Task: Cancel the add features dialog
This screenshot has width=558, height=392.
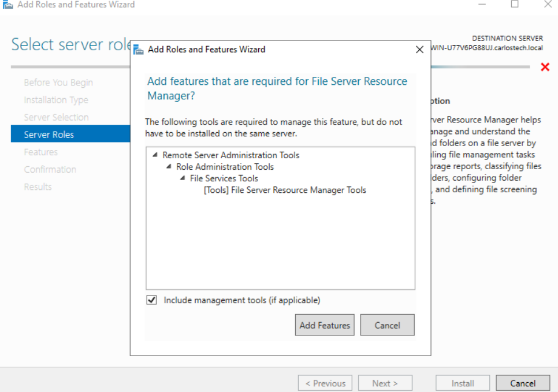Action: pyautogui.click(x=387, y=325)
